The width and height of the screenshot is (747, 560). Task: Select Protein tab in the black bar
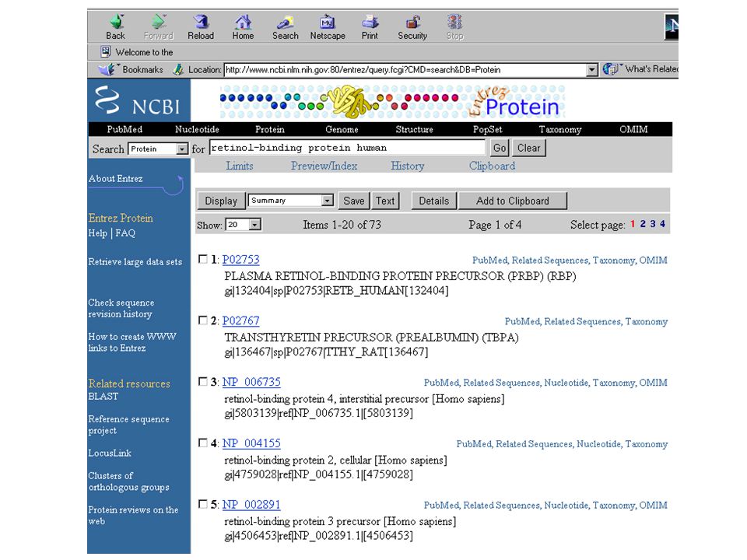(270, 130)
